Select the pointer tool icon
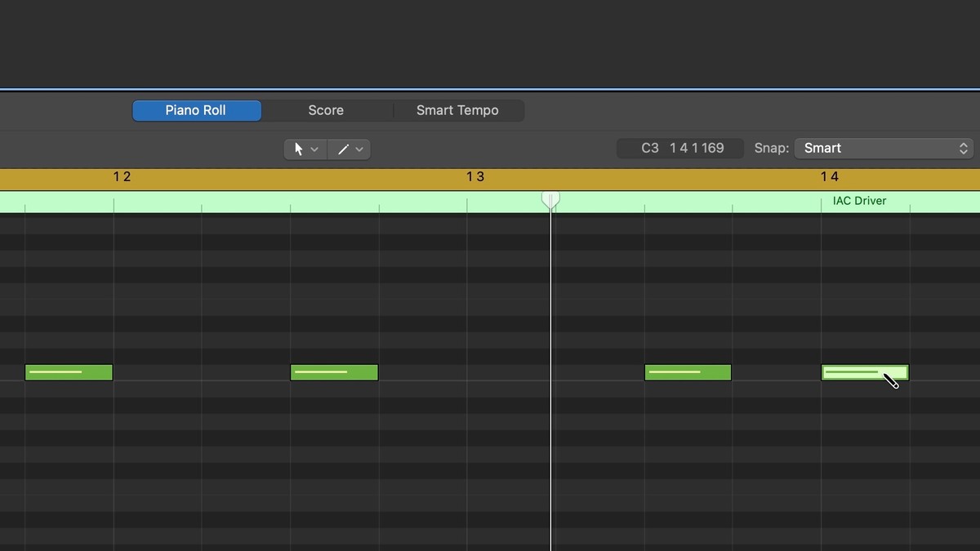 click(298, 149)
